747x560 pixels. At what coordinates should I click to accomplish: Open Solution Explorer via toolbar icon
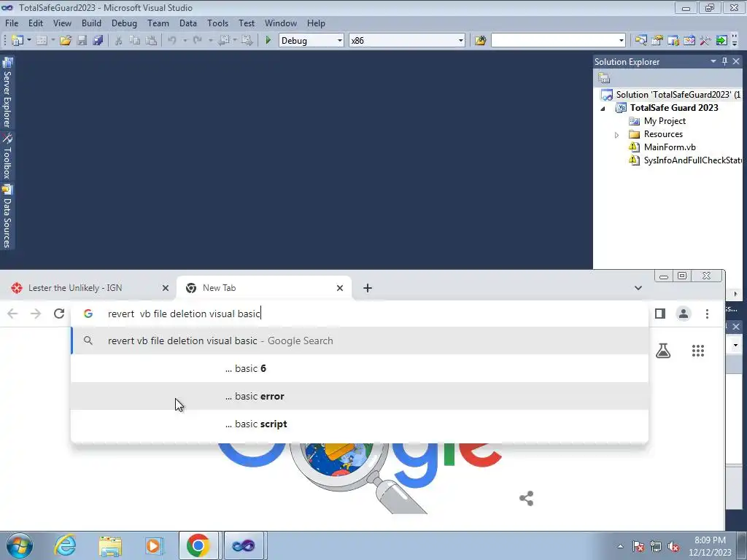coord(640,41)
